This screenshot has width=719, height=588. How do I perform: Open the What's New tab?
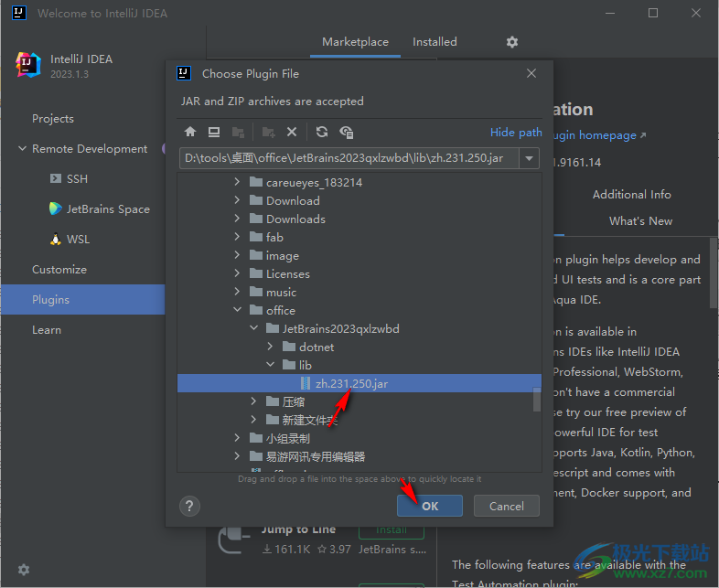click(x=640, y=221)
